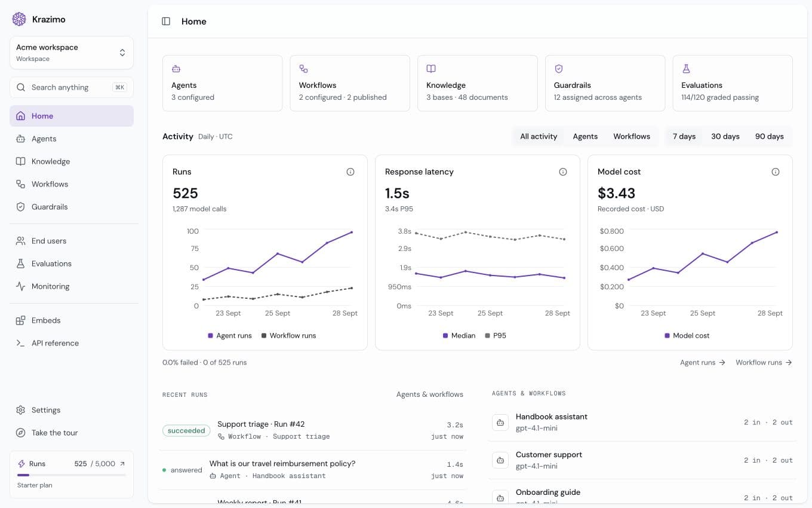
Task: Open End users in the sidebar
Action: click(72, 241)
